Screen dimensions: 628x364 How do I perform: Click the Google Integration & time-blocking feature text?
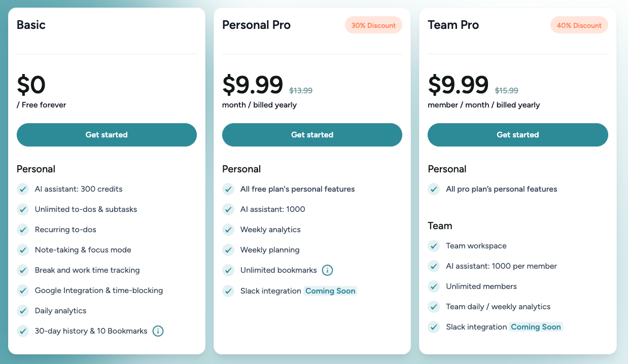pos(99,290)
